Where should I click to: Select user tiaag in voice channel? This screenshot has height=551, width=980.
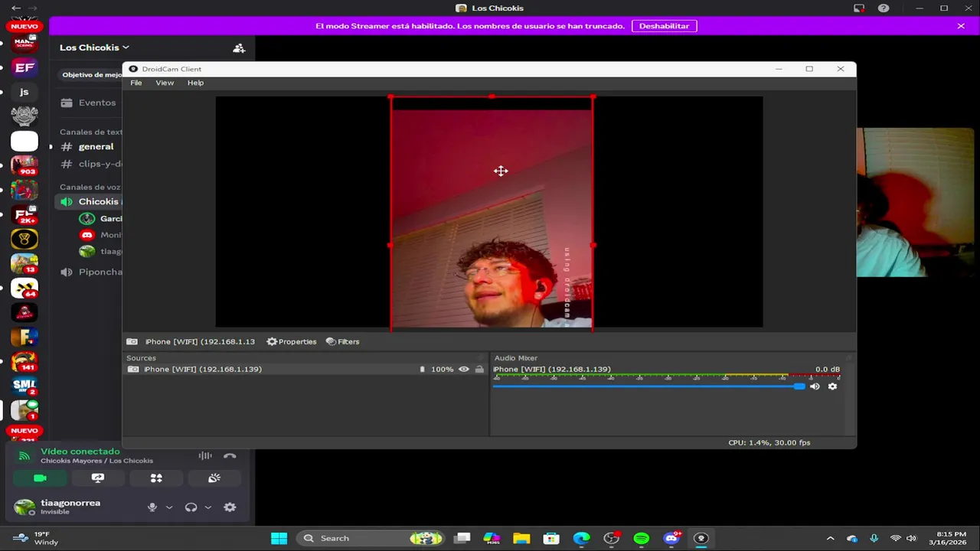101,251
